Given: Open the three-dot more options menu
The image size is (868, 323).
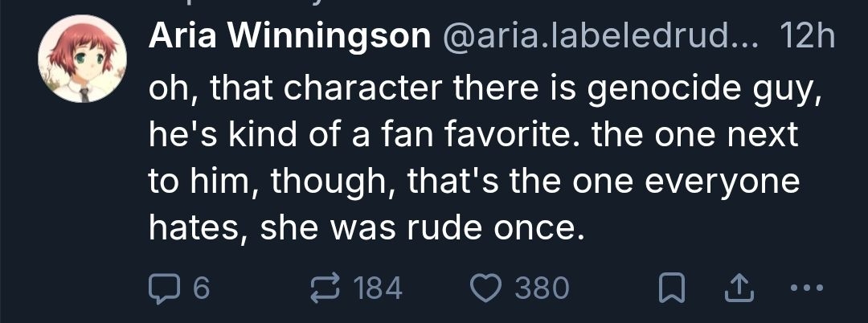Looking at the screenshot, I should tap(806, 287).
